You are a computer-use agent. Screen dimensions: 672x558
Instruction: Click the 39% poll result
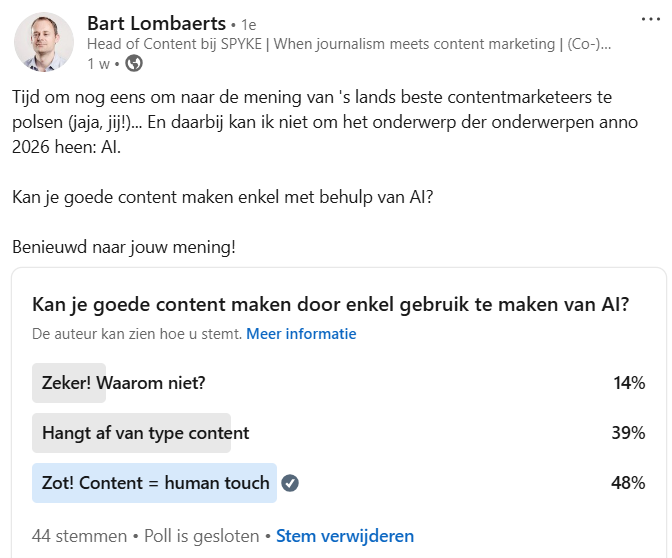tap(629, 433)
